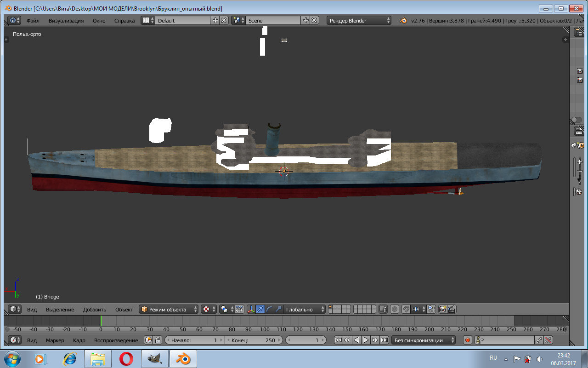Click the OpenGL render animation clapperboard icon

(452, 309)
